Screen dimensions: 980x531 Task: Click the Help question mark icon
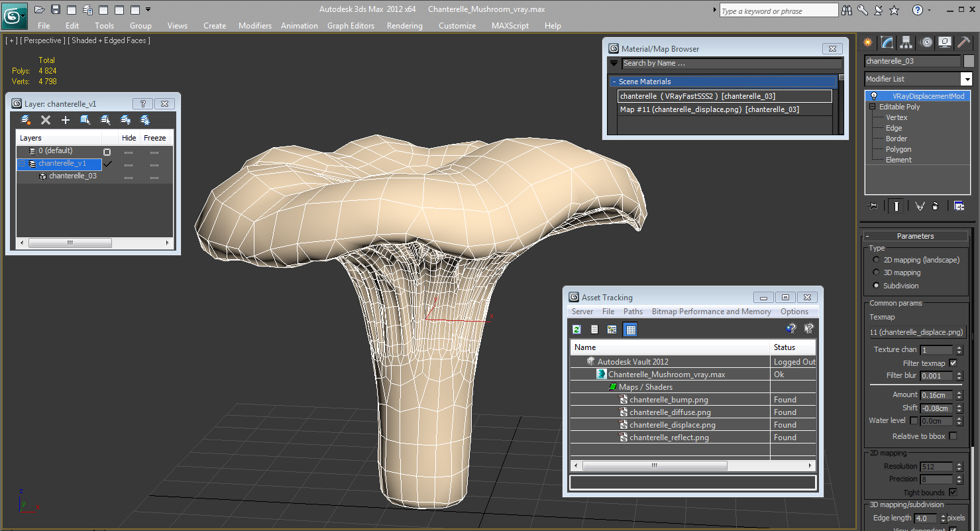[917, 10]
